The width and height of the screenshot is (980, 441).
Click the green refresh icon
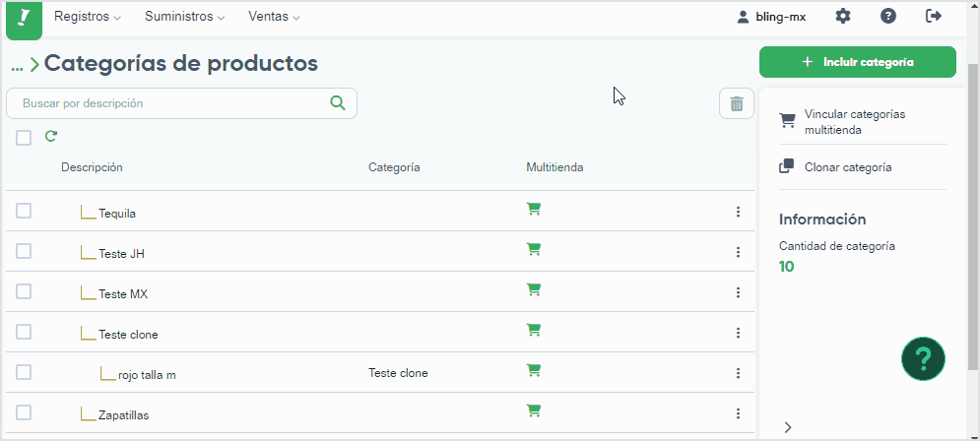[51, 136]
